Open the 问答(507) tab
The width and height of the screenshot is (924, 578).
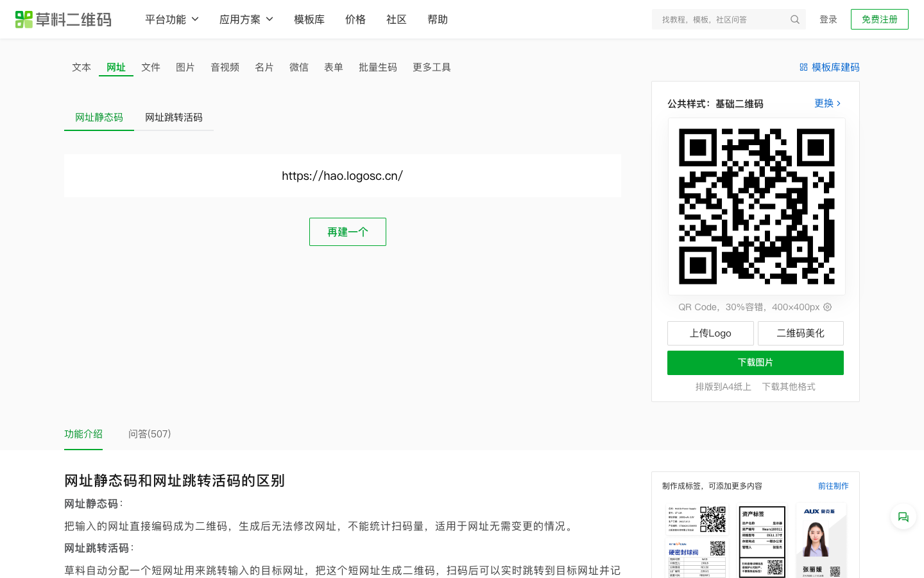click(x=150, y=434)
